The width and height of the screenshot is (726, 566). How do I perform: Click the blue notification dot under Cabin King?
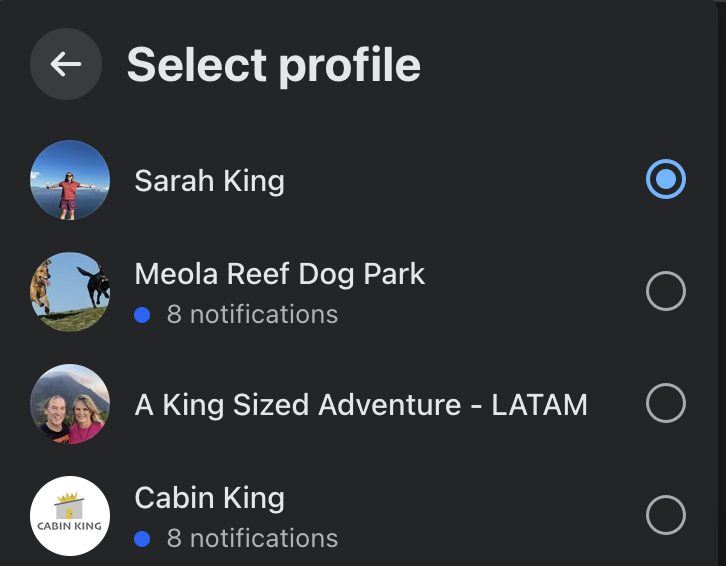[142, 539]
